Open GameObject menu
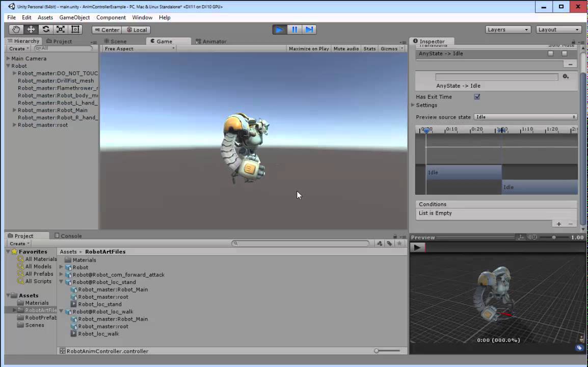Viewport: 588px width, 367px height. pyautogui.click(x=74, y=17)
